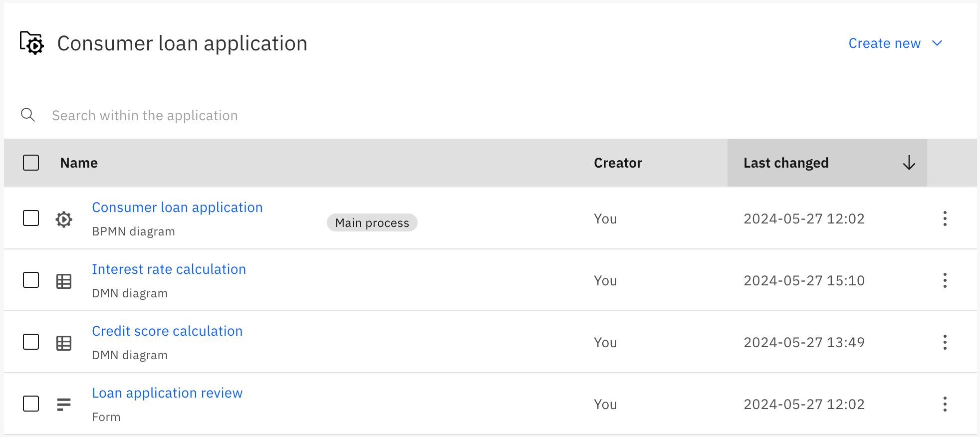
Task: Click the process application folder icon
Action: pos(32,43)
